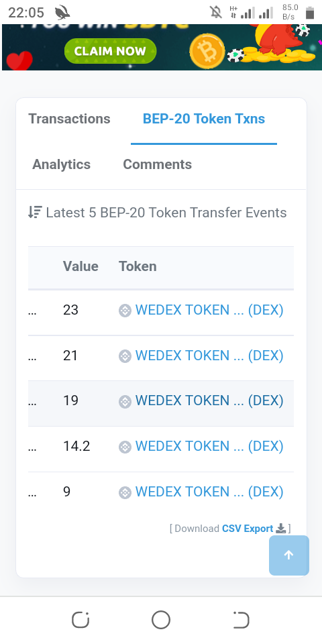The image size is (322, 644).
Task: Tap the token icon in the value 14.2 row
Action: 125,447
